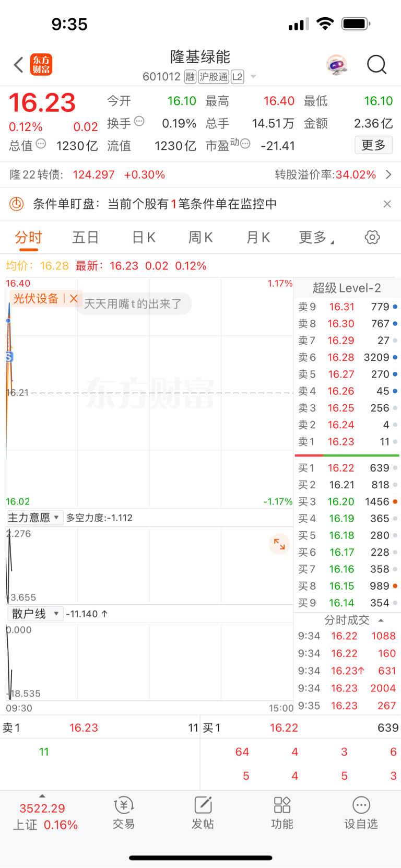Tap the back arrow icon

pyautogui.click(x=19, y=65)
